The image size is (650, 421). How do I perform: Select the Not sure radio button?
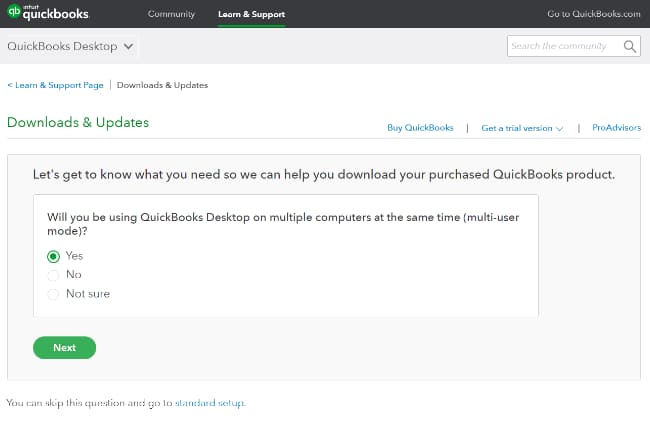click(x=53, y=294)
